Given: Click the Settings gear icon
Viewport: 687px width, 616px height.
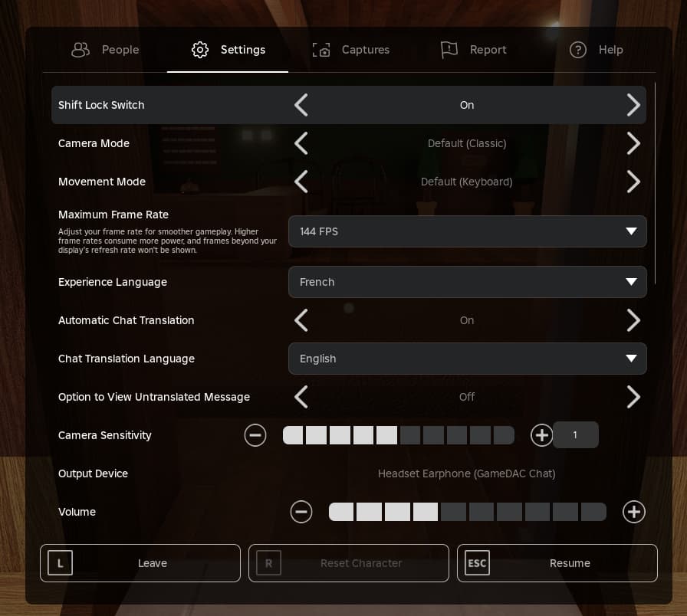Looking at the screenshot, I should tap(200, 50).
